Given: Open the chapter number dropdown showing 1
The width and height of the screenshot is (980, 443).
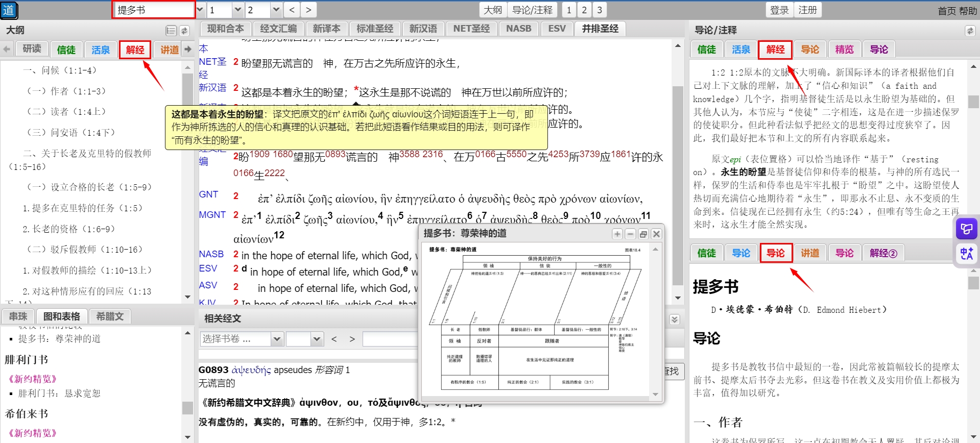Looking at the screenshot, I should pos(237,10).
